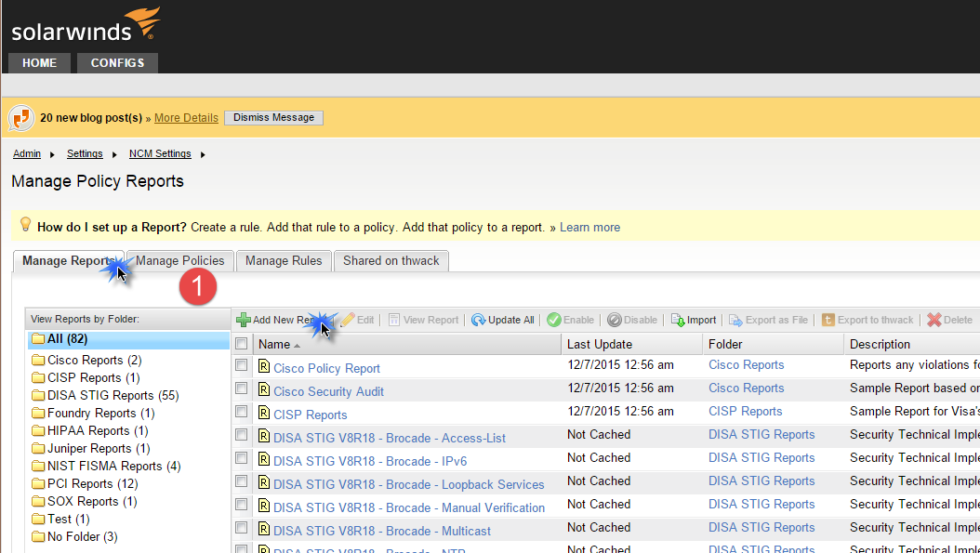
Task: Select the No Folder (3) entry
Action: (83, 537)
